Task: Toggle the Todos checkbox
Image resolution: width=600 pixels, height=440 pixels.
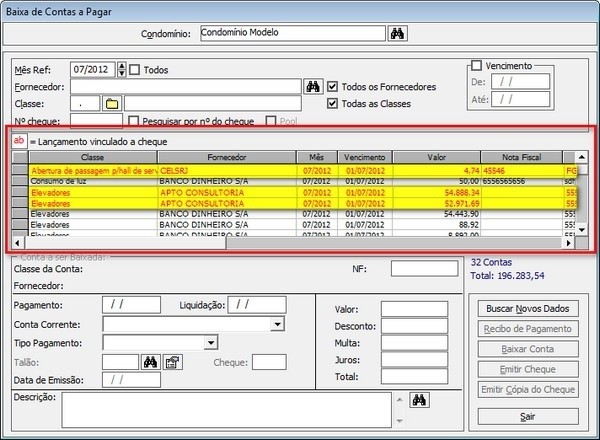Action: 135,70
